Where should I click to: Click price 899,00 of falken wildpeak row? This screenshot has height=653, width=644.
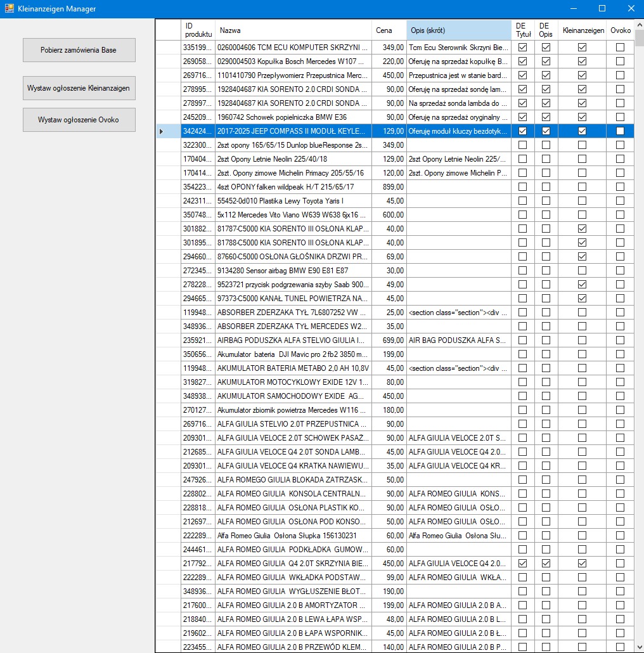coord(389,187)
